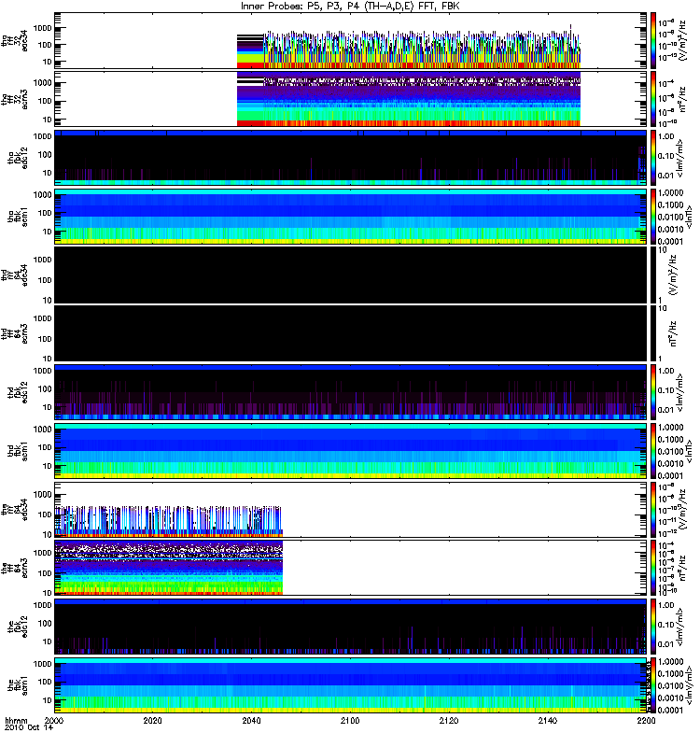700x747 pixels.
Task: Click the tha fff 32 edc34 panel label
Action: click(x=14, y=41)
